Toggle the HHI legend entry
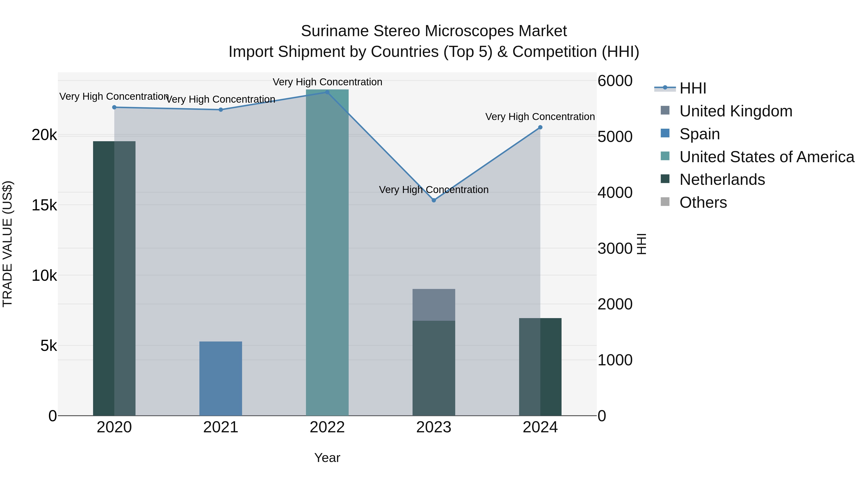This screenshot has height=488, width=868. (680, 88)
